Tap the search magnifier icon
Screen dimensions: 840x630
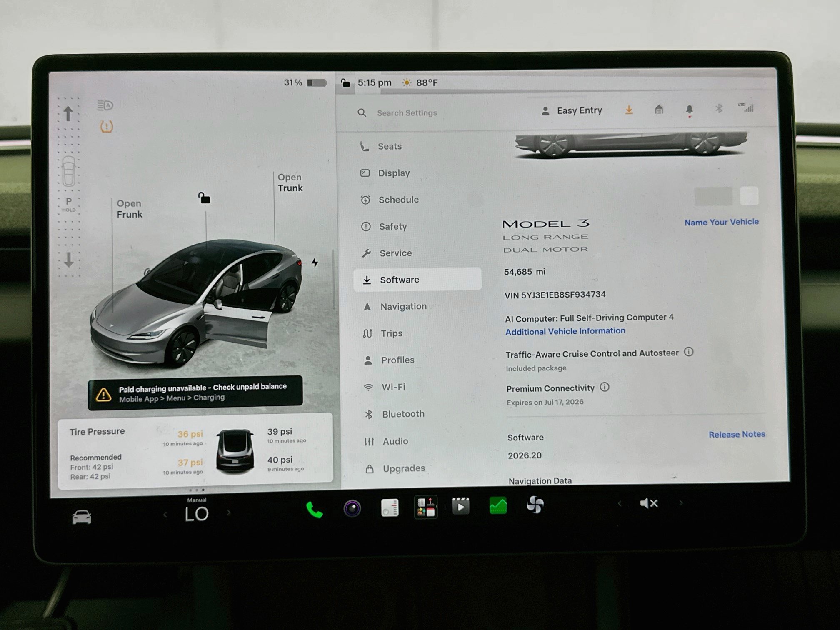coord(362,113)
